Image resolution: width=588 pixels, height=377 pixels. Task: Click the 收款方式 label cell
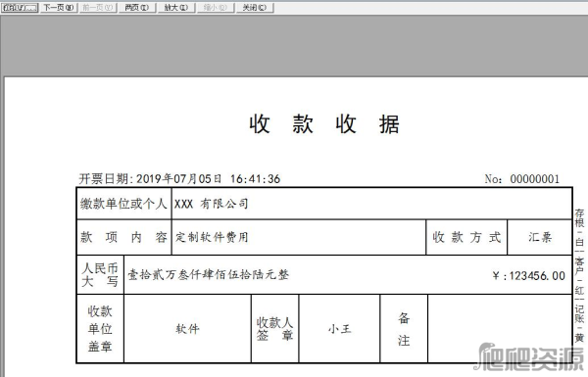466,237
